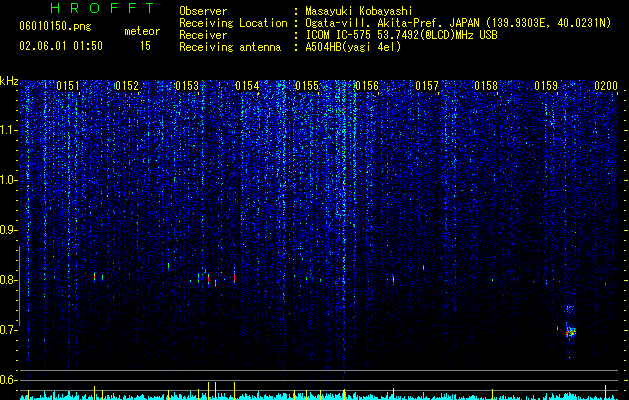This screenshot has width=629, height=400.
Task: Click the 1.0 kHz frequency label
Action: (8, 180)
